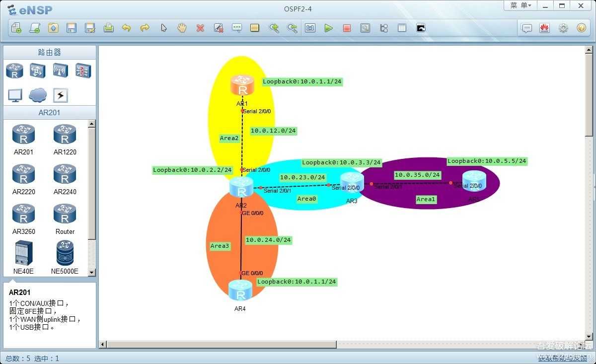Screen dimensions: 596x364
Task: Select the hand pan tool
Action: (x=182, y=28)
